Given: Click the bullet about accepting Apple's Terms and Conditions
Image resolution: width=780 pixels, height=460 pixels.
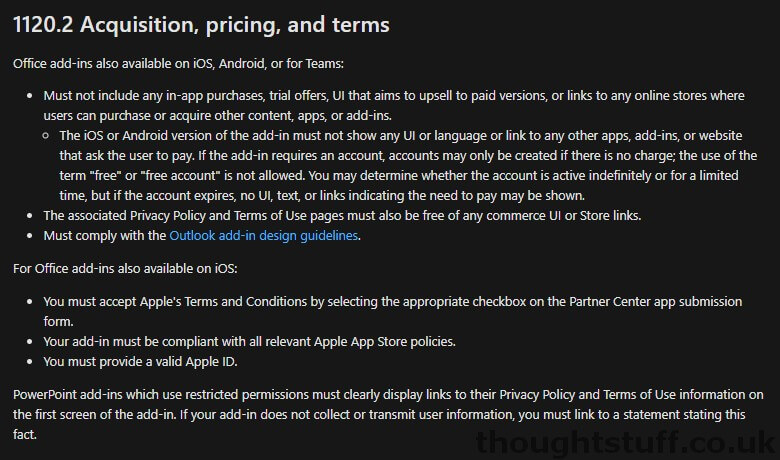Looking at the screenshot, I should pyautogui.click(x=392, y=311).
